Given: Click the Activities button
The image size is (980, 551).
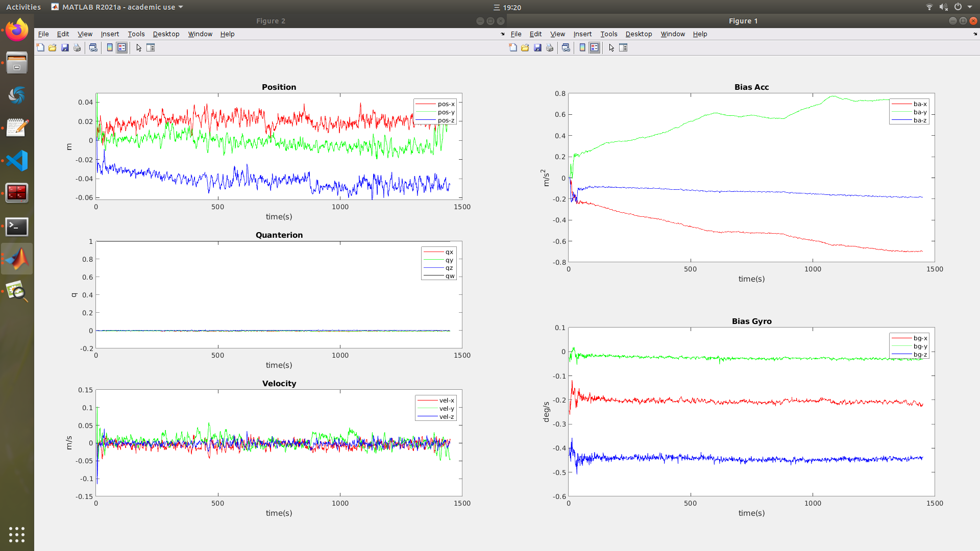Looking at the screenshot, I should tap(23, 7).
